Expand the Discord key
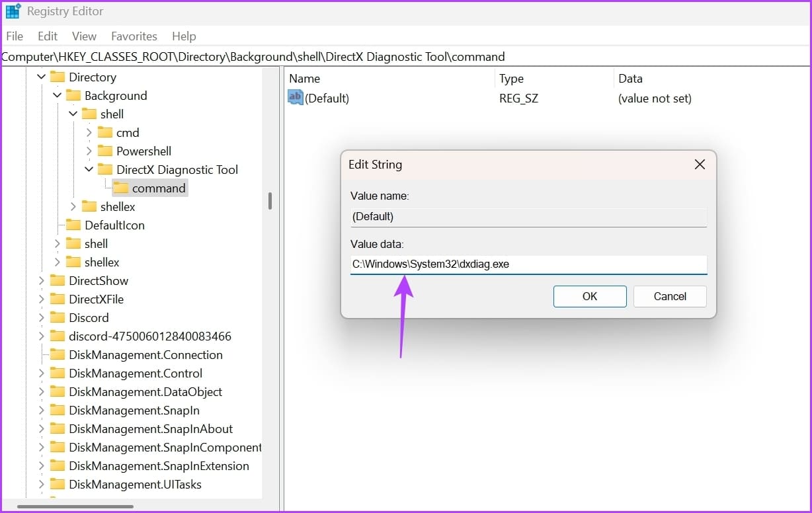 (42, 318)
